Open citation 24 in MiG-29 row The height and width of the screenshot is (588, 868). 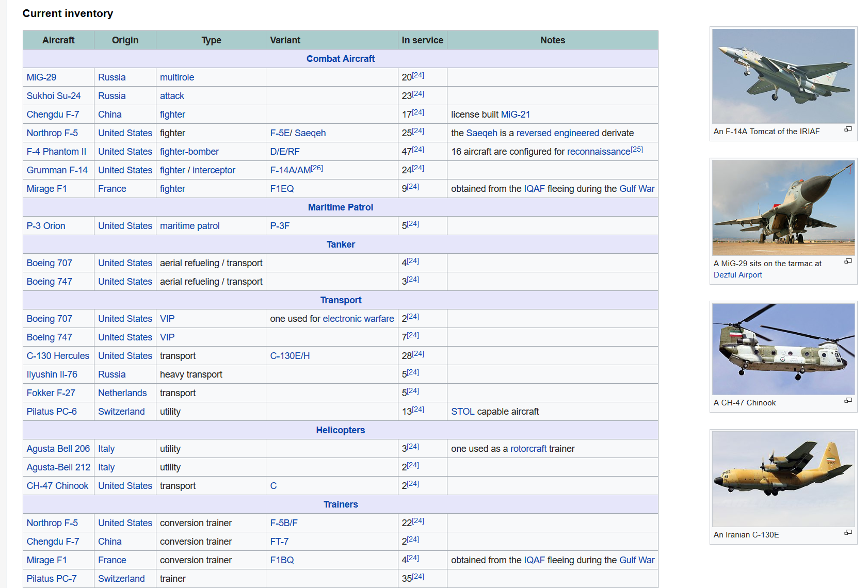pyautogui.click(x=418, y=75)
